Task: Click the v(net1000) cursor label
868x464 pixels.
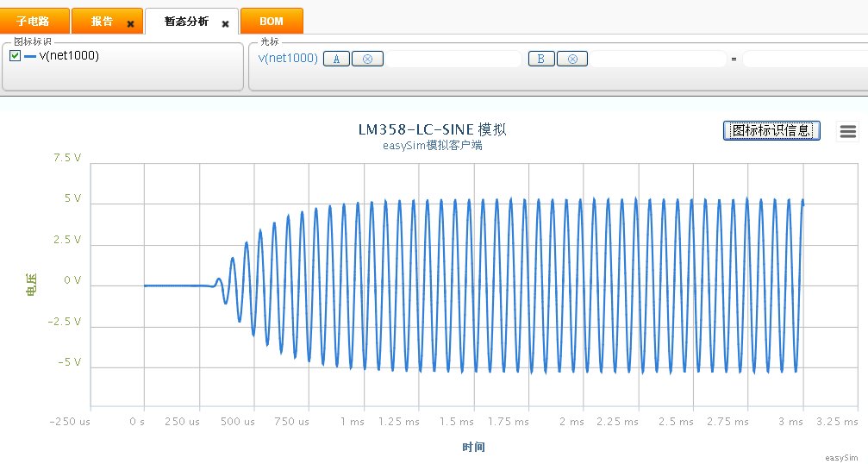Action: pyautogui.click(x=289, y=58)
